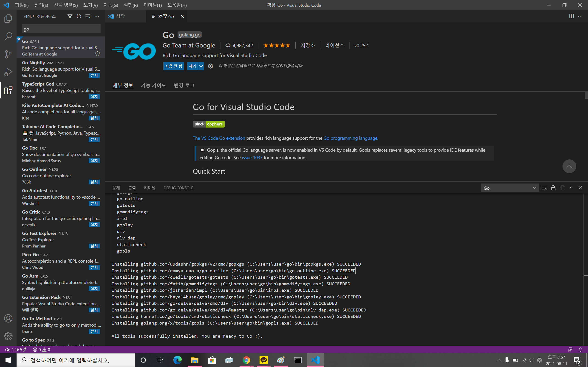
Task: Install the Go Nightly extension
Action: (94, 75)
